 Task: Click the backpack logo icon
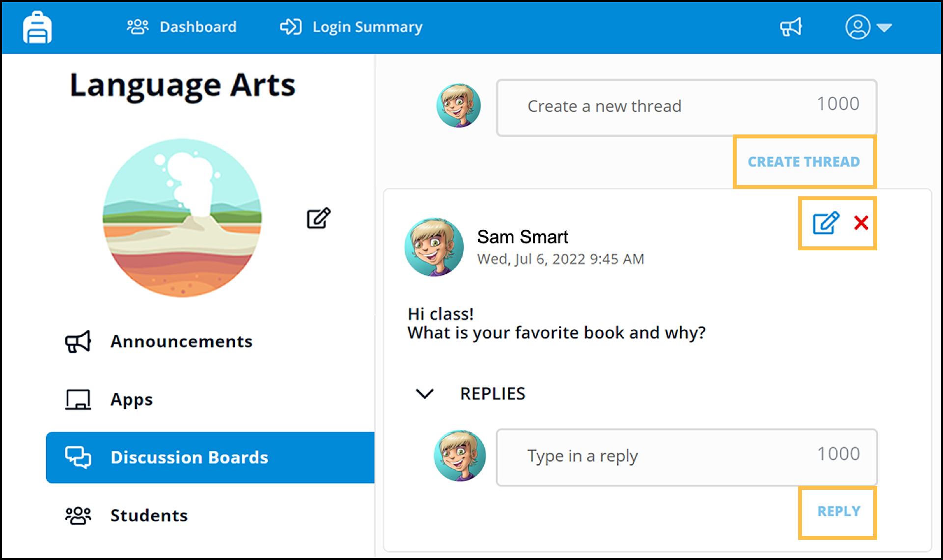37,27
